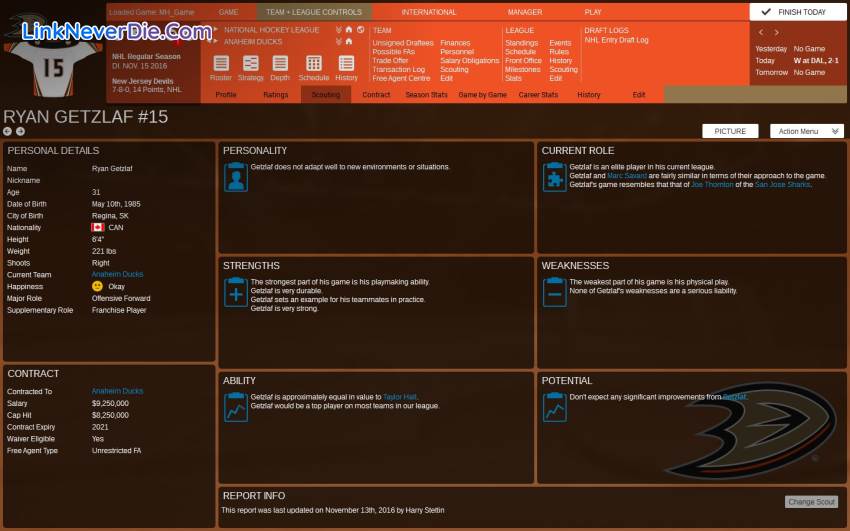Open Front Office link
The height and width of the screenshot is (531, 850).
click(x=523, y=60)
